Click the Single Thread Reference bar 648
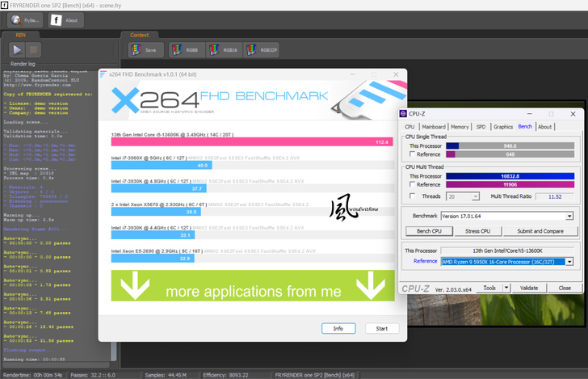 click(x=510, y=154)
